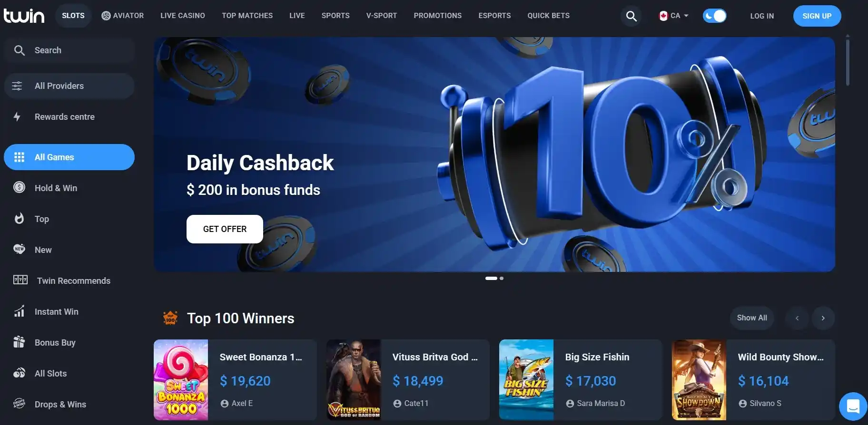
Task: Expand the All Providers filter
Action: click(69, 86)
